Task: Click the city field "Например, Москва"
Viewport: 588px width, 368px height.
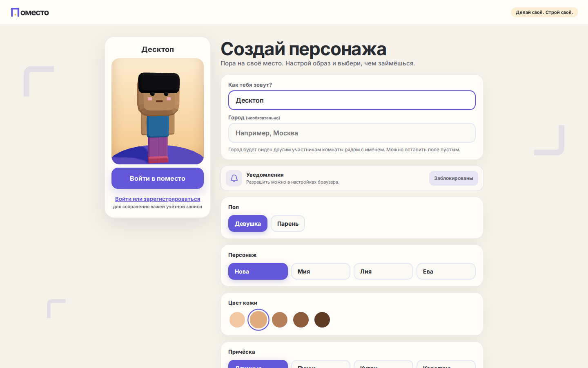Action: pos(352,133)
